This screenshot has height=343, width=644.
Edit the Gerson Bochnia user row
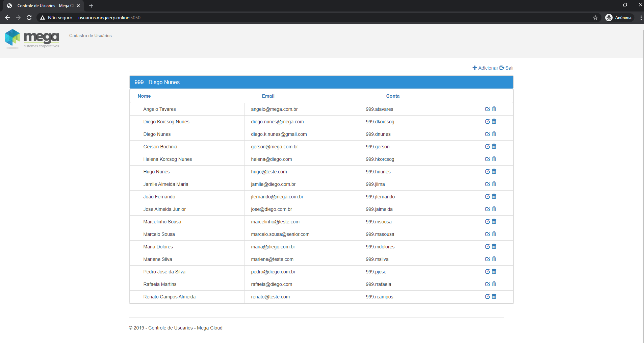(x=487, y=146)
